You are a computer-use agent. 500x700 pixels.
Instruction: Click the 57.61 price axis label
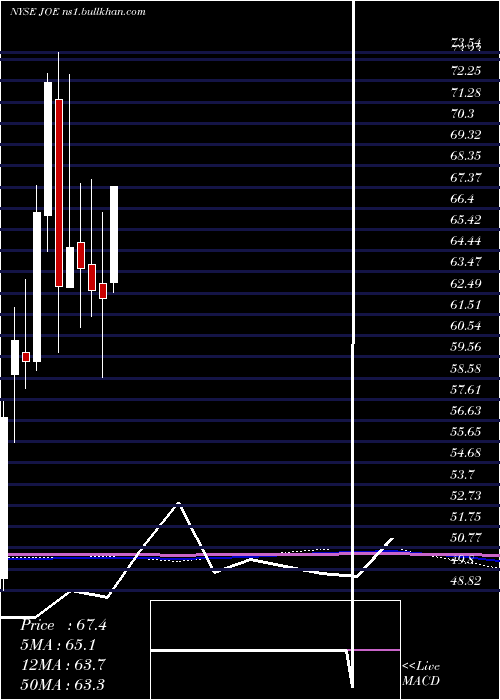(x=466, y=389)
